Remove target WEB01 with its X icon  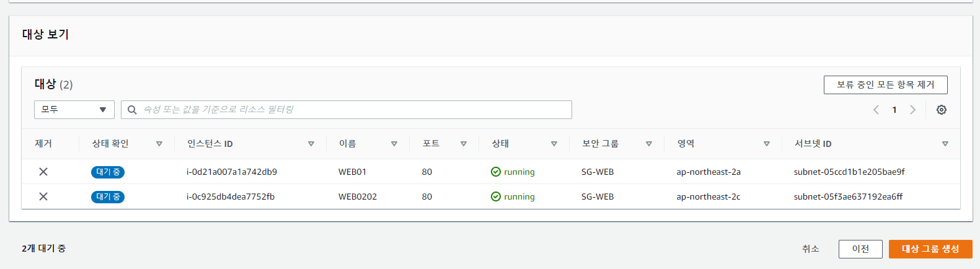coord(43,172)
